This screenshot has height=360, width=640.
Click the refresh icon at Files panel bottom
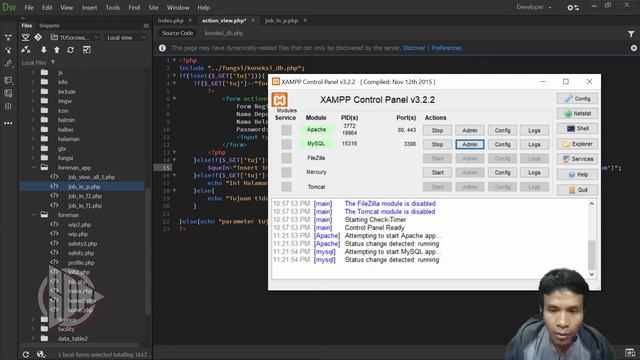coord(26,354)
